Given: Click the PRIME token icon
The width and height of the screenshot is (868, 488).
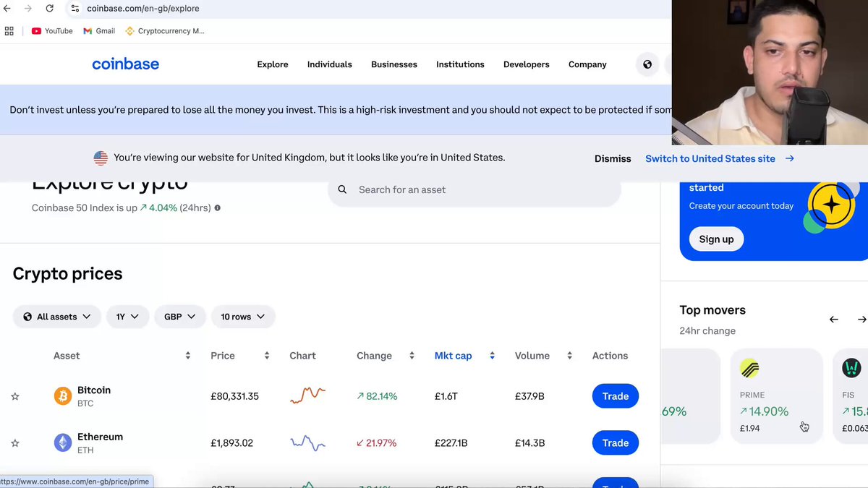Looking at the screenshot, I should 749,369.
